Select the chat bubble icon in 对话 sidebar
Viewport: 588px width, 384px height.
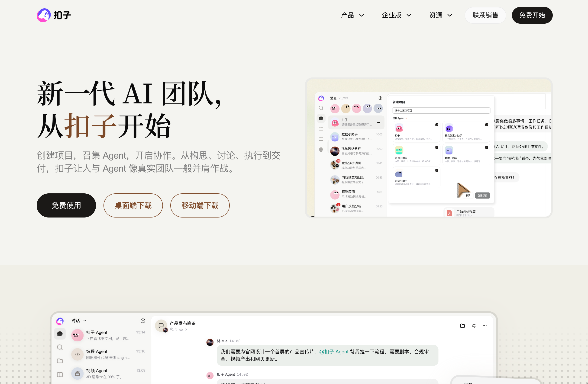point(60,334)
